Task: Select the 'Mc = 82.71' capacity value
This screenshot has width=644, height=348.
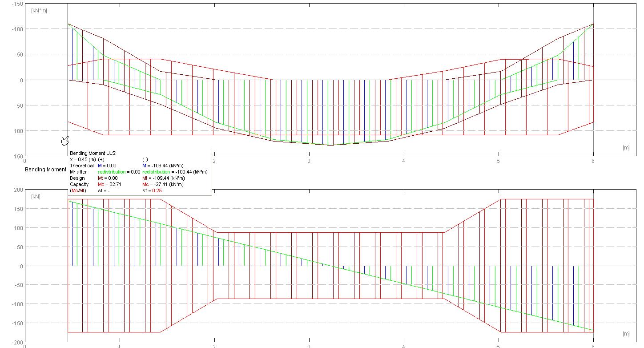Action: [109, 184]
